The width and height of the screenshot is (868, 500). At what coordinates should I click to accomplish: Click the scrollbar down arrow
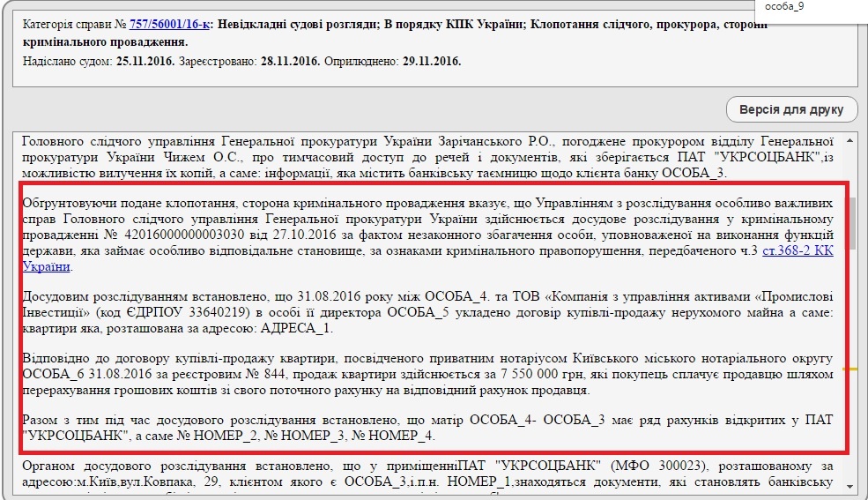click(x=849, y=486)
